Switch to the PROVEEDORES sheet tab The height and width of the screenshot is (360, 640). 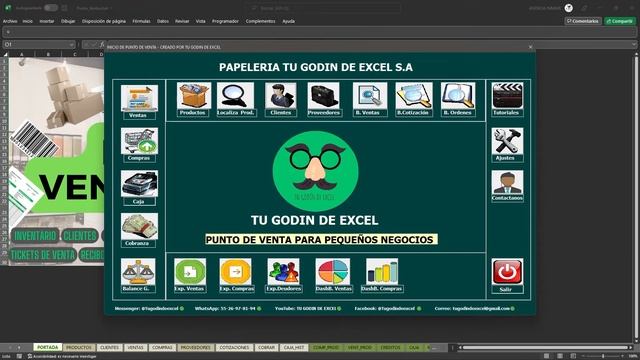pyautogui.click(x=195, y=347)
